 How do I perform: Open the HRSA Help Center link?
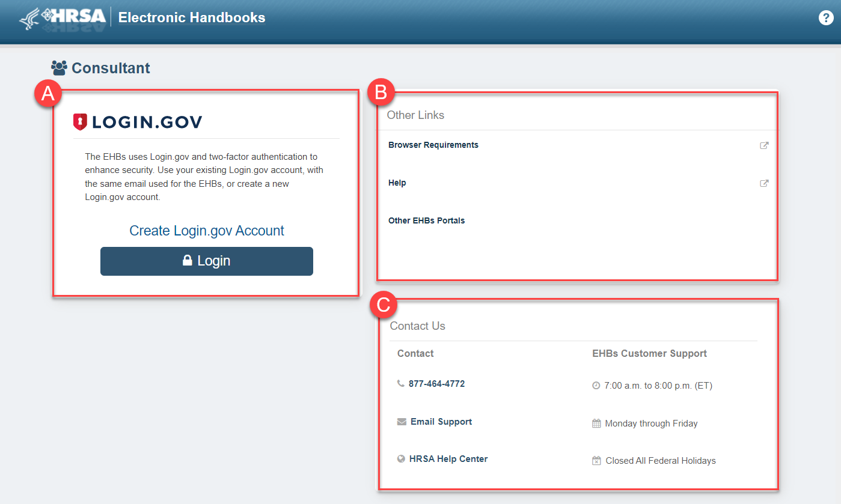pyautogui.click(x=448, y=459)
